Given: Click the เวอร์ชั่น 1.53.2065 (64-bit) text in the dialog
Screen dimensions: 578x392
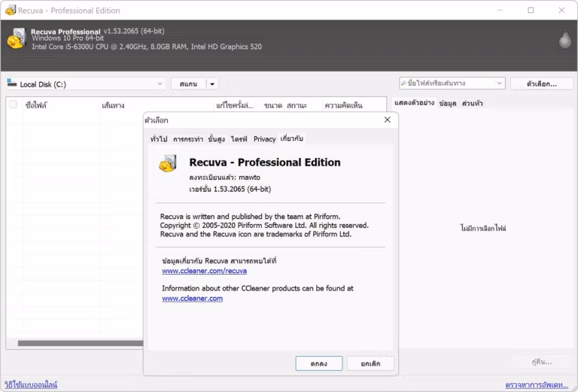Looking at the screenshot, I should (x=230, y=189).
